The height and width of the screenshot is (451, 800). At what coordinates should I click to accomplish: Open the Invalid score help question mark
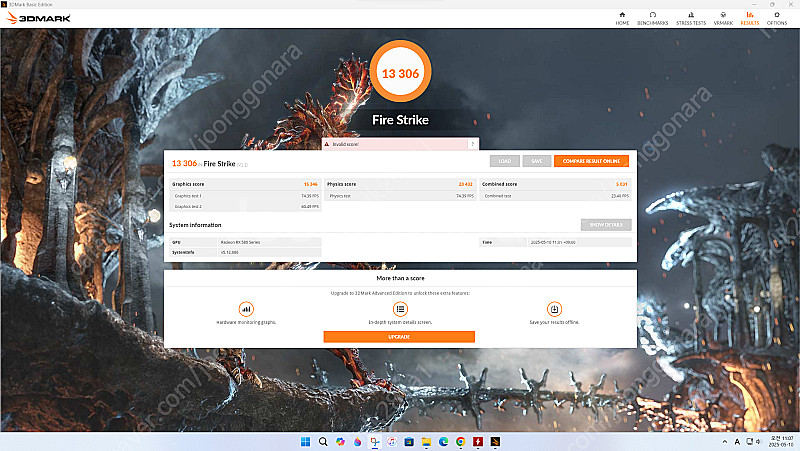coord(472,144)
